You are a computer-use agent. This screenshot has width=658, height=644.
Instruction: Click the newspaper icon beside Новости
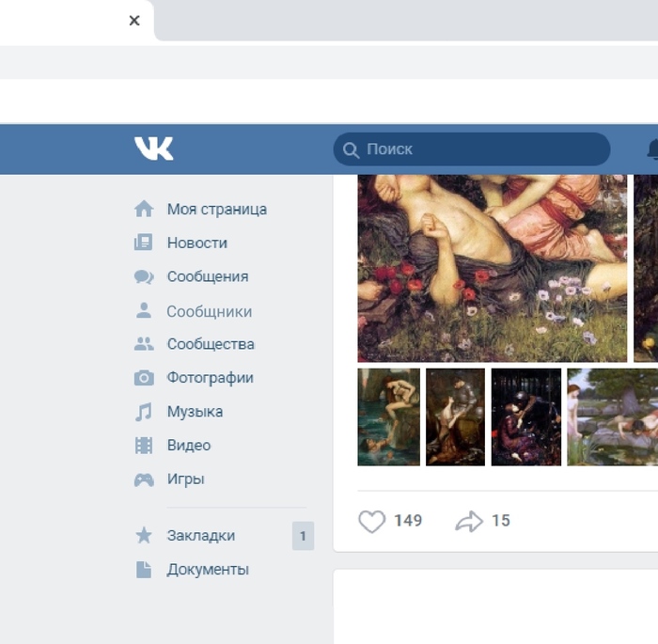click(144, 243)
